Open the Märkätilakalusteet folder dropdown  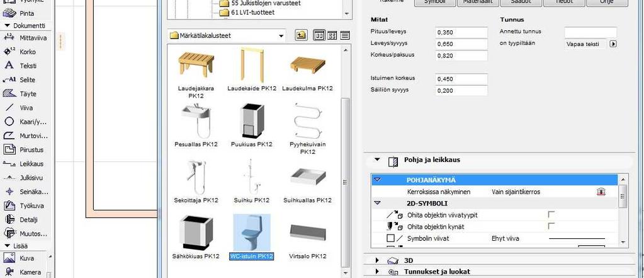(281, 36)
